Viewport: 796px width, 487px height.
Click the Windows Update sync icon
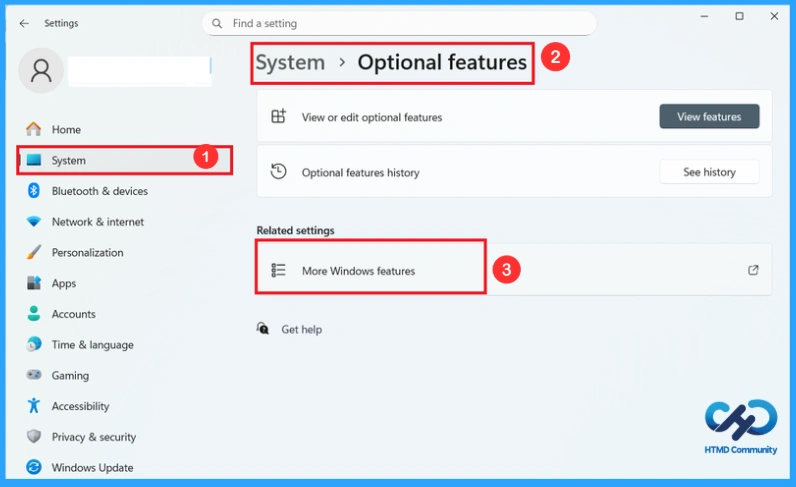34,467
